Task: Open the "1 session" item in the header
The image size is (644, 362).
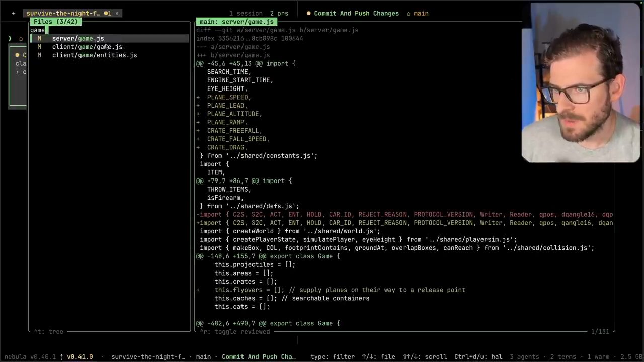Action: [246, 14]
